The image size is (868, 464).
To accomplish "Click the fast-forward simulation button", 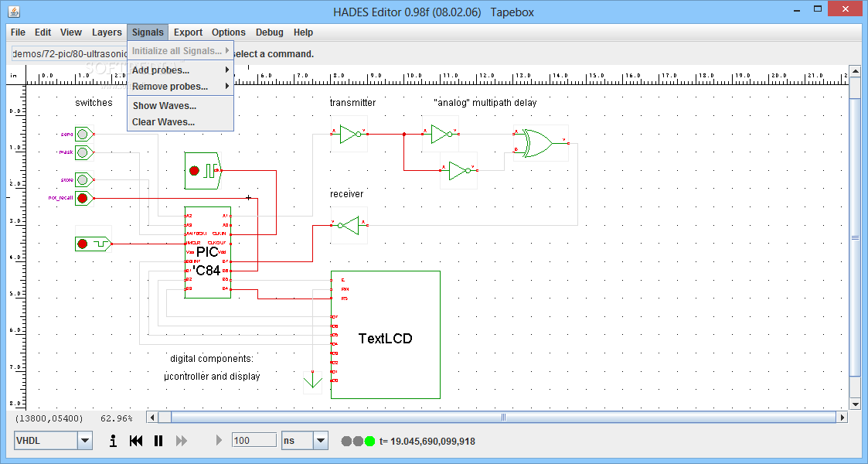I will coord(181,441).
